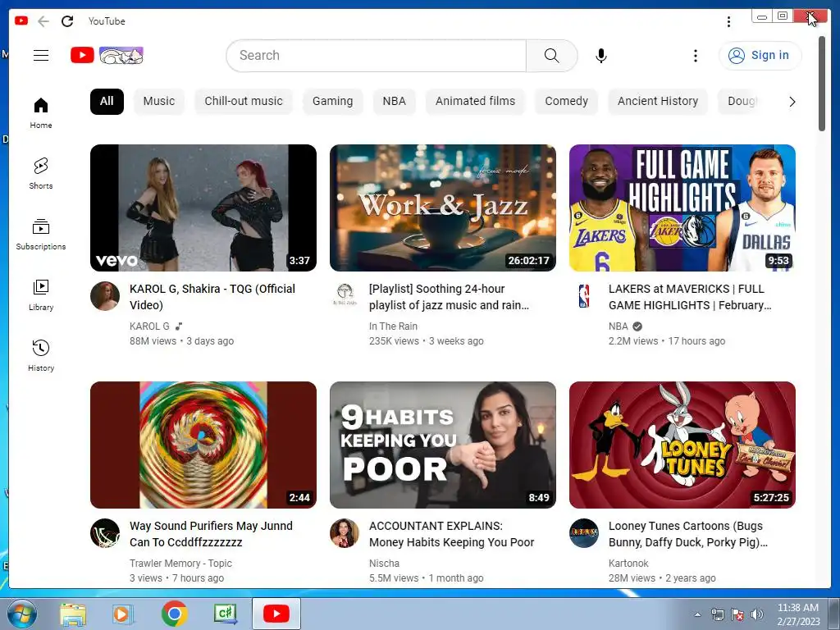Image resolution: width=840 pixels, height=630 pixels.
Task: Play the vevo TQG video thumbnail
Action: (x=203, y=208)
